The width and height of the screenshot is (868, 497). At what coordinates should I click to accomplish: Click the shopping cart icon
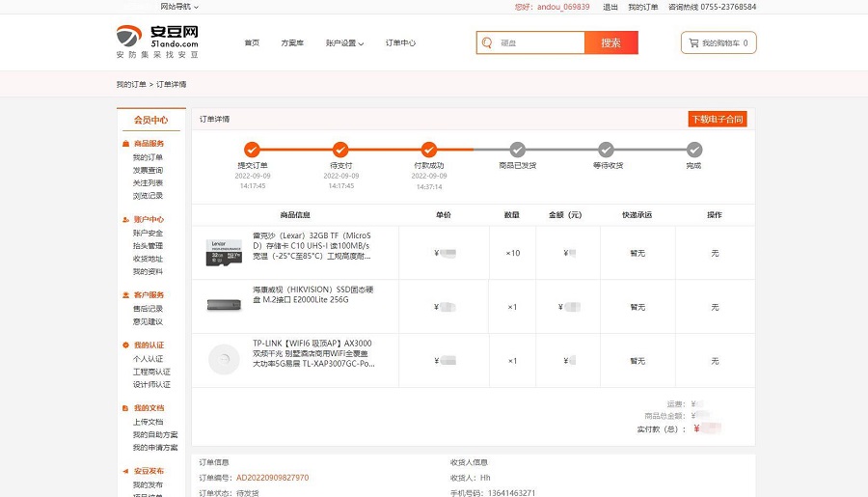click(693, 42)
